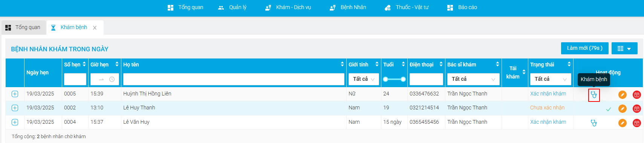Click red cancel-appointment icon for Huỳnh Thị Hồng Liên
This screenshot has height=143, width=644.
coord(637,95)
